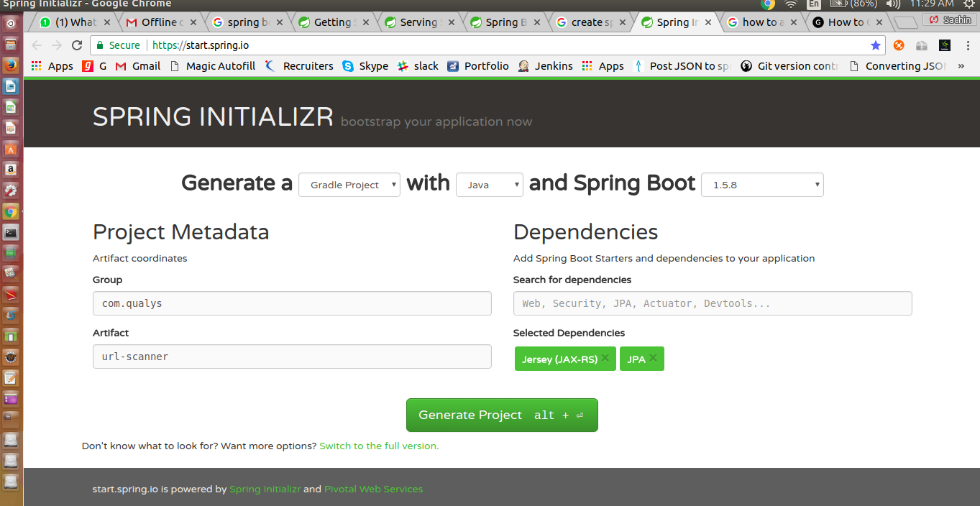The width and height of the screenshot is (980, 506).
Task: Open Amazon from the Ubuntu launcher
Action: click(11, 170)
